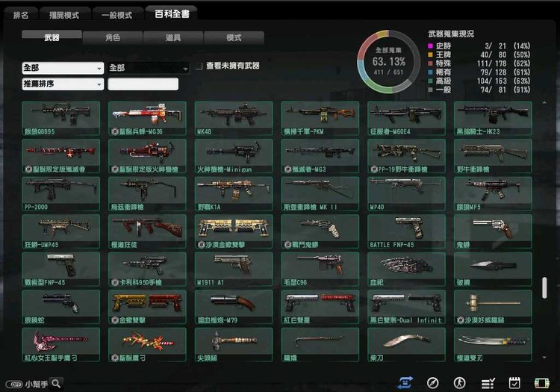Click the scrollbar up arrow
560x392 pixels.
pyautogui.click(x=544, y=103)
